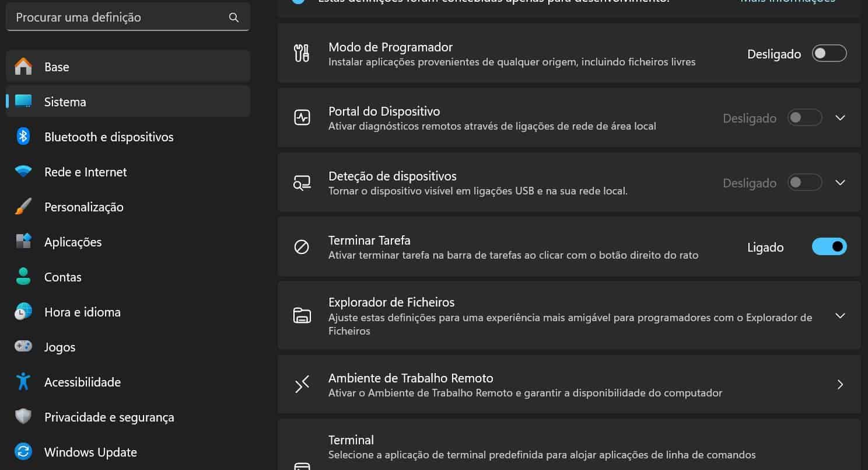868x470 pixels.
Task: Click the Explorador de Ficheiros title
Action: (391, 302)
